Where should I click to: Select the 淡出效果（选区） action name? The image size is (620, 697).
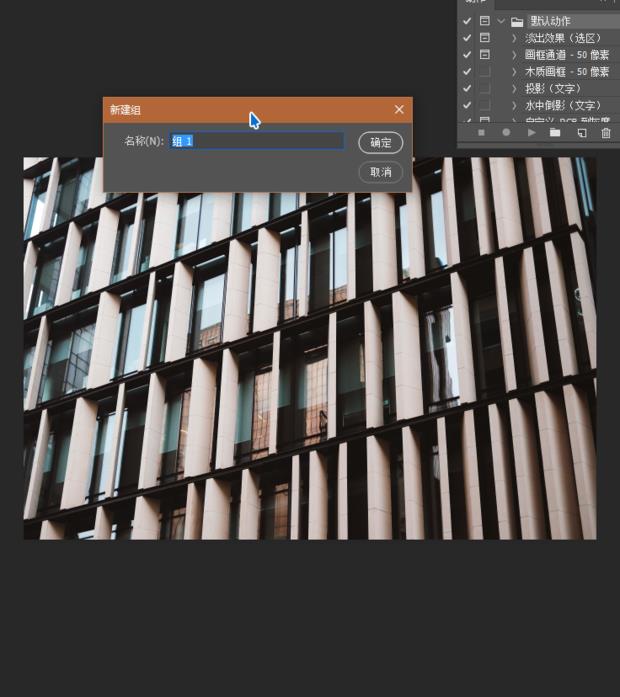tap(563, 38)
